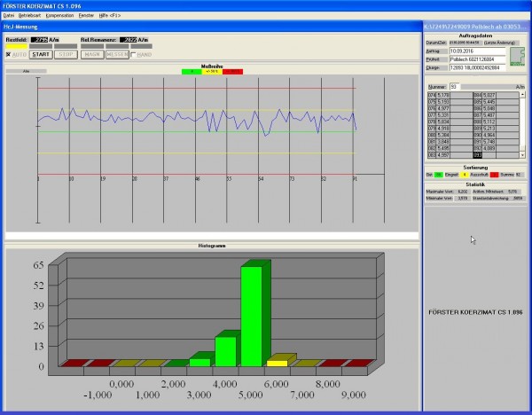Image resolution: width=532 pixels, height=415 pixels.
Task: Click the red Ausschuß count box
Action: point(494,175)
